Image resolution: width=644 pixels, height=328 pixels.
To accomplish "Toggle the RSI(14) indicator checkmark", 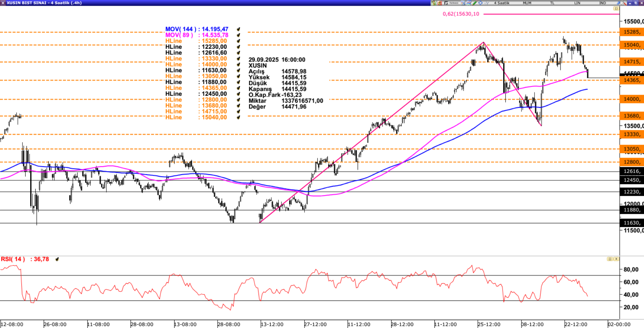I will 57,260.
